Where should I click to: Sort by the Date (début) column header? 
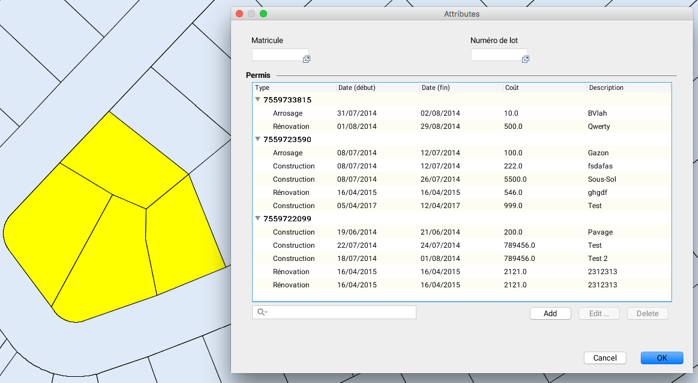[377, 88]
